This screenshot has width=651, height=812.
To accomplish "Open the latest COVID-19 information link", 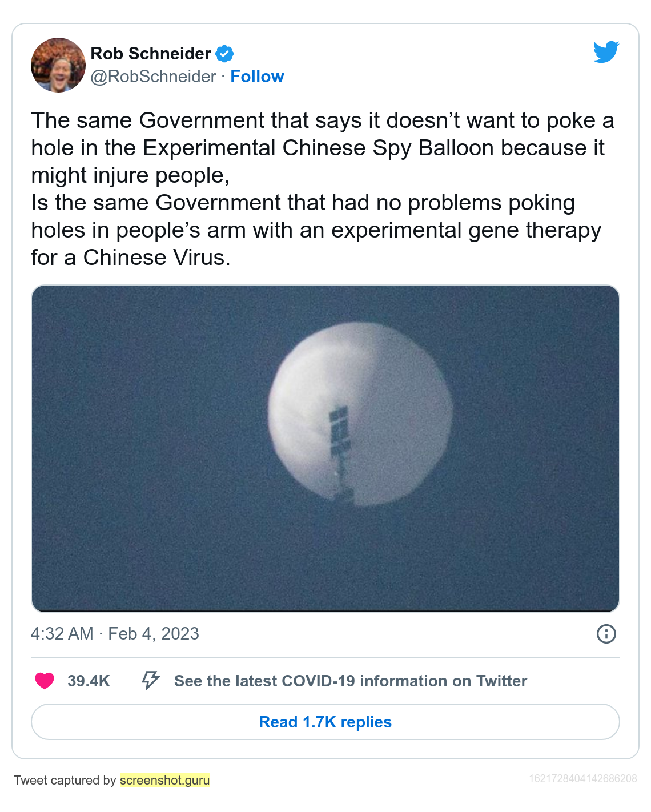I will (351, 681).
